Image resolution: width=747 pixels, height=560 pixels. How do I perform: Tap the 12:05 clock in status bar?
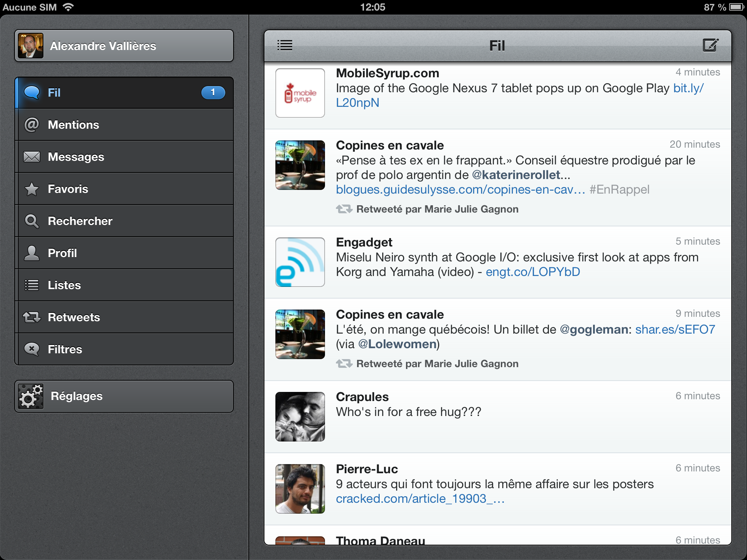point(373,7)
